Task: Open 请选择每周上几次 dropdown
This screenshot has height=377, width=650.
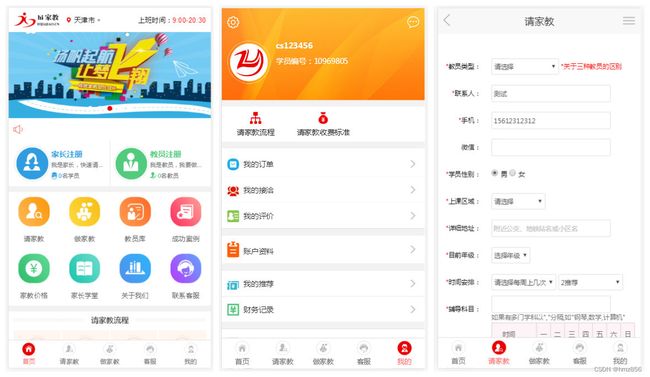Action: [x=523, y=282]
